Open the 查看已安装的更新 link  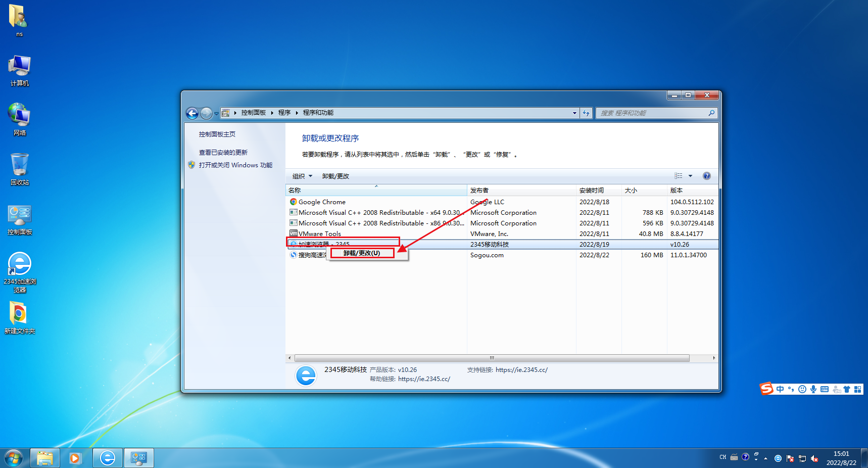pos(223,153)
